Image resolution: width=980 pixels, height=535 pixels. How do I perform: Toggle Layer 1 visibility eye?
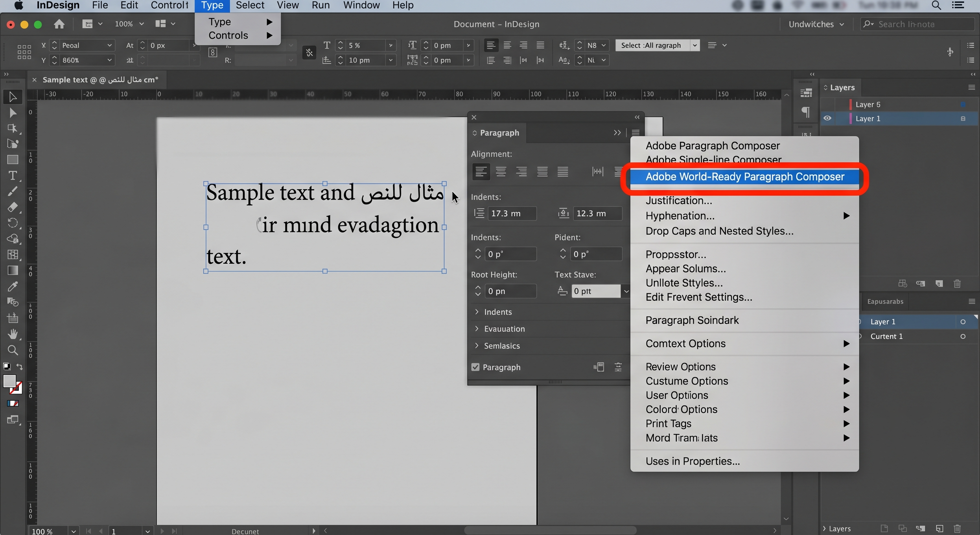827,118
